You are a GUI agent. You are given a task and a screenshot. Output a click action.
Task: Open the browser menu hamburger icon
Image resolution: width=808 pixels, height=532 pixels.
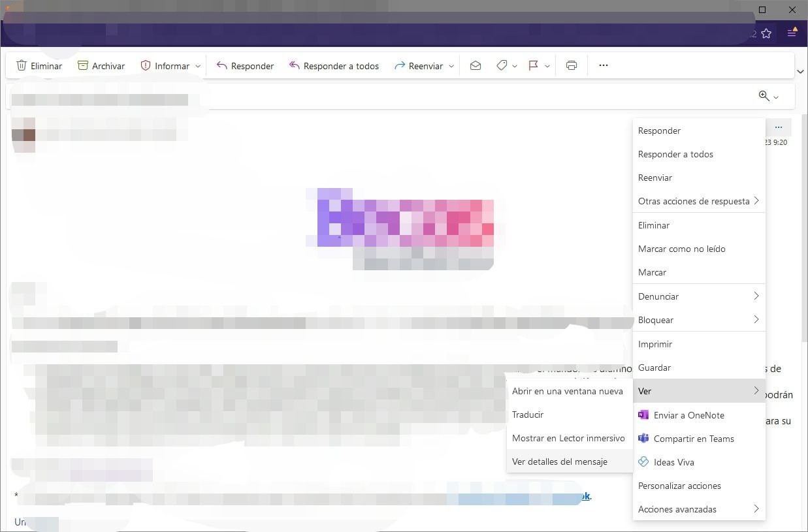tap(792, 33)
